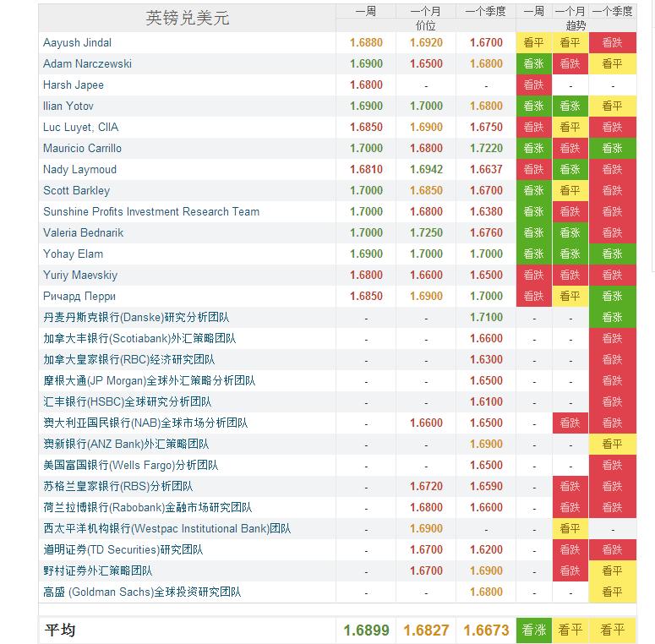Select the Valeria Bednarik entry
This screenshot has width=655, height=644.
(x=83, y=232)
